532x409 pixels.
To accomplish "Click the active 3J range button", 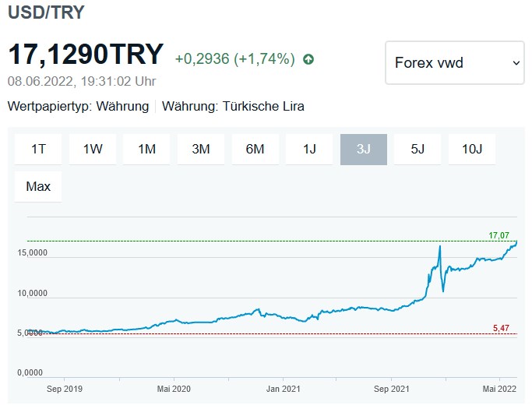I will [x=364, y=150].
